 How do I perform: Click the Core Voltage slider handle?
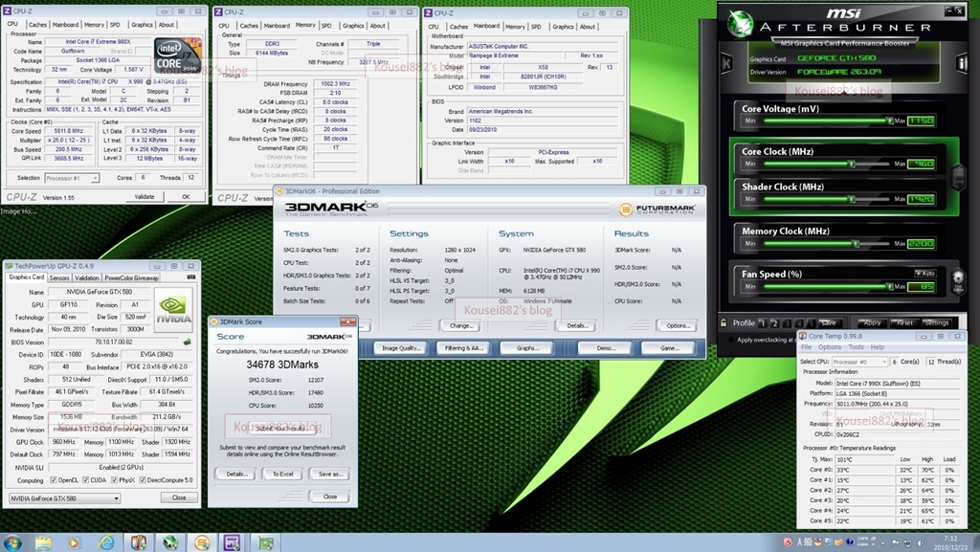pos(889,121)
